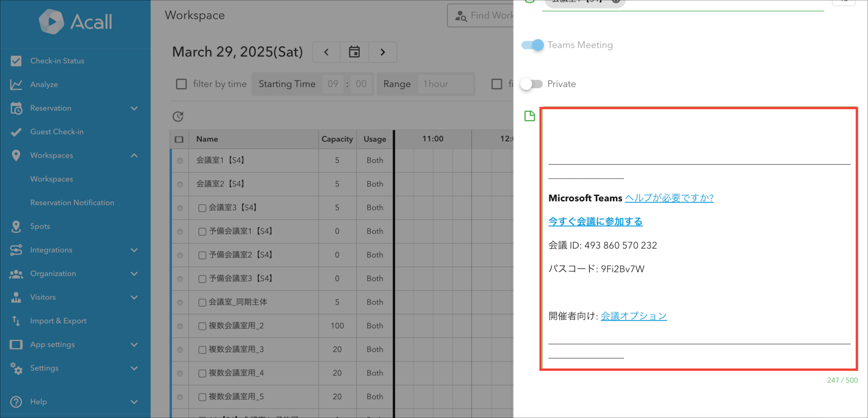The image size is (868, 418).
Task: Click the Workspaces pin icon
Action: [16, 156]
